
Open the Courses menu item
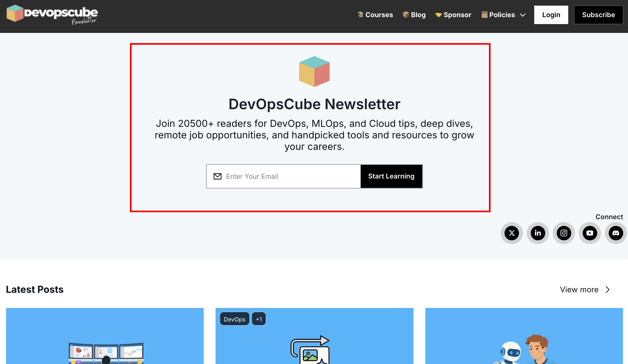[375, 15]
